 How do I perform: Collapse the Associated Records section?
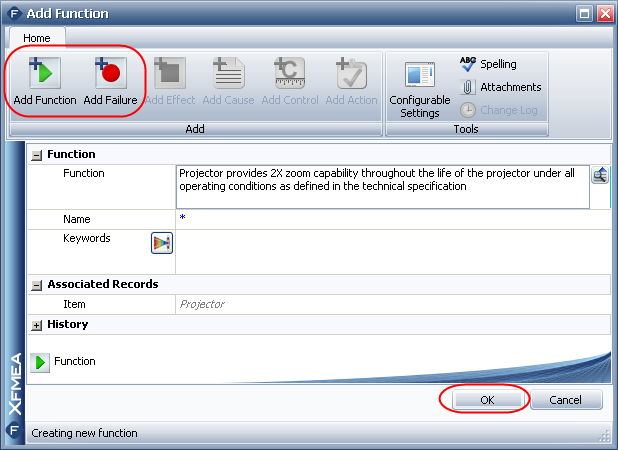[x=37, y=285]
